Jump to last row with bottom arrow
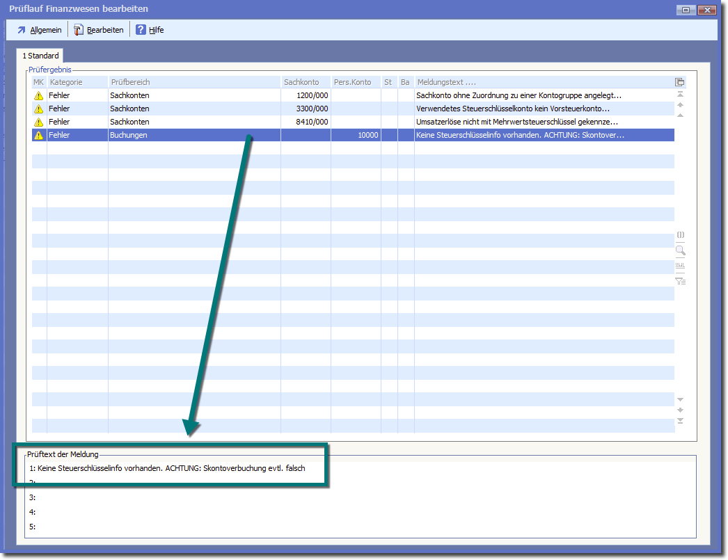Image resolution: width=728 pixels, height=560 pixels. pyautogui.click(x=680, y=421)
